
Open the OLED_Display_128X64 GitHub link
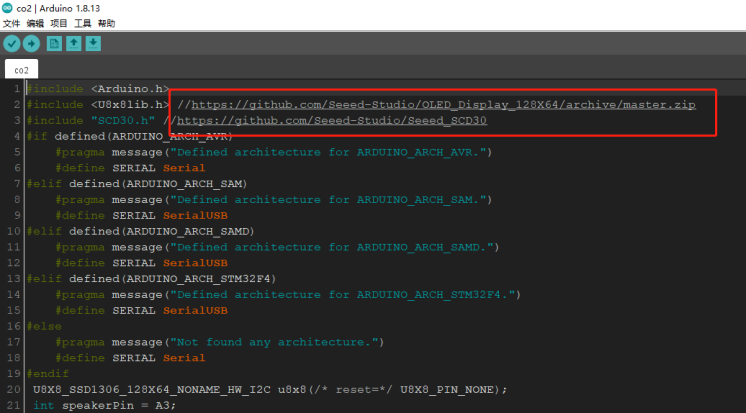443,105
